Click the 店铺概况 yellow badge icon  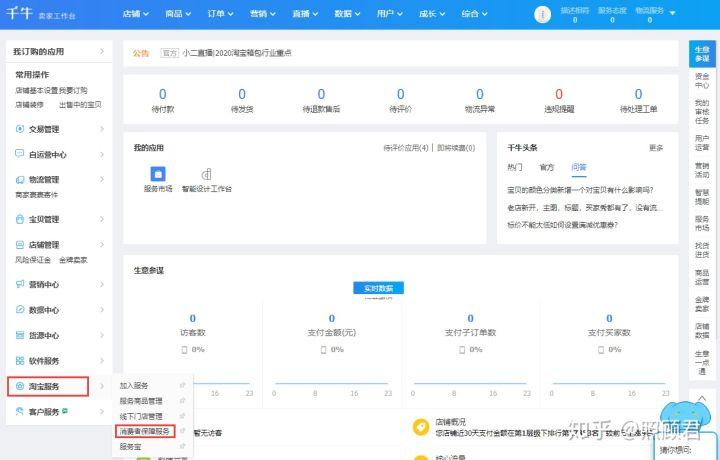click(x=421, y=427)
